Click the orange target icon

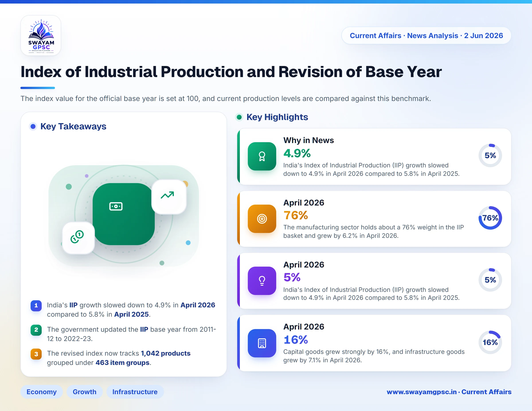point(262,219)
